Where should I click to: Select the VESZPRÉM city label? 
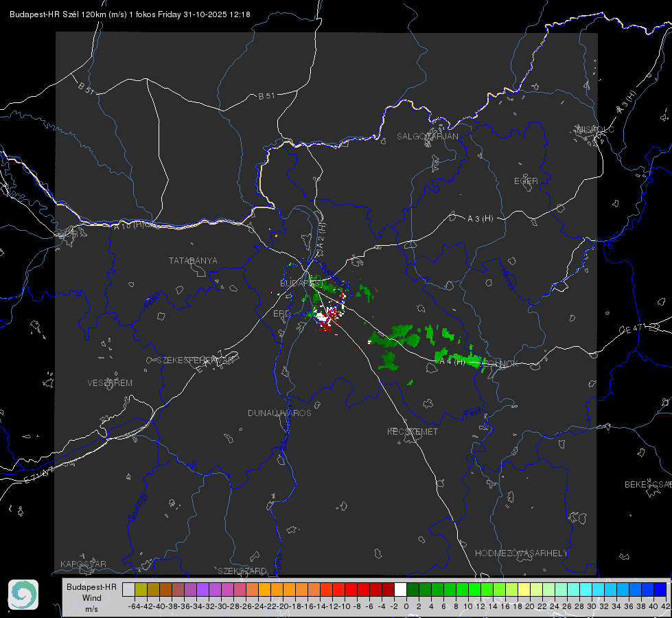click(110, 382)
